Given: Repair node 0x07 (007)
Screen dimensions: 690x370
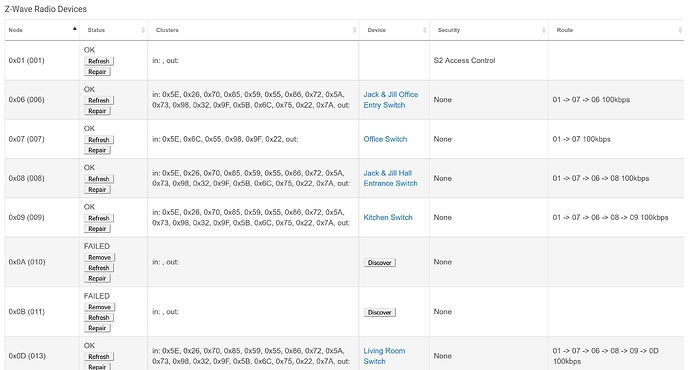Looking at the screenshot, I should (97, 150).
